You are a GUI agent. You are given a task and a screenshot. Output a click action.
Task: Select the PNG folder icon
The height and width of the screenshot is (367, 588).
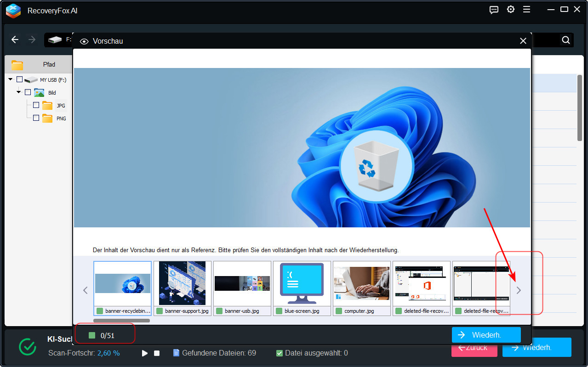click(x=47, y=119)
